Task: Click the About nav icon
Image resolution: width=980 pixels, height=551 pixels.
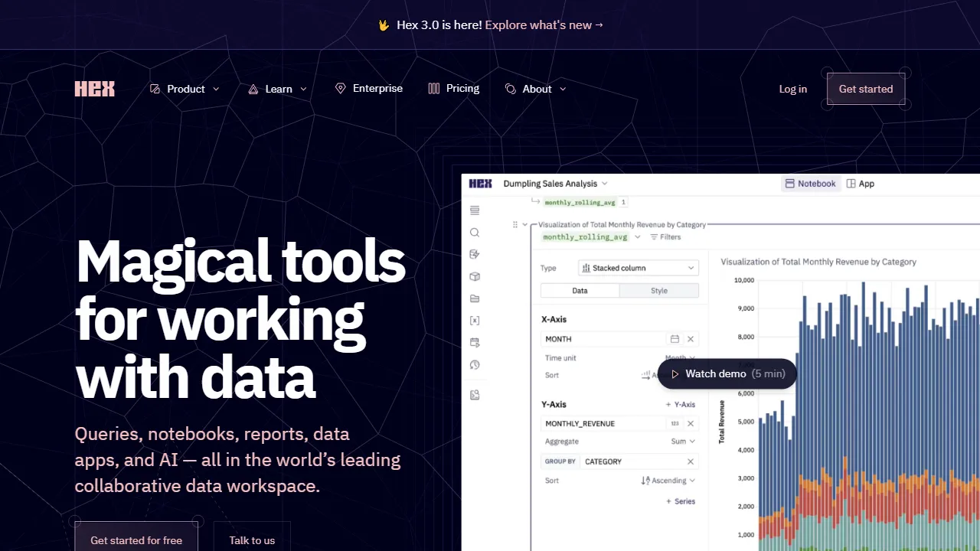Action: (x=511, y=89)
